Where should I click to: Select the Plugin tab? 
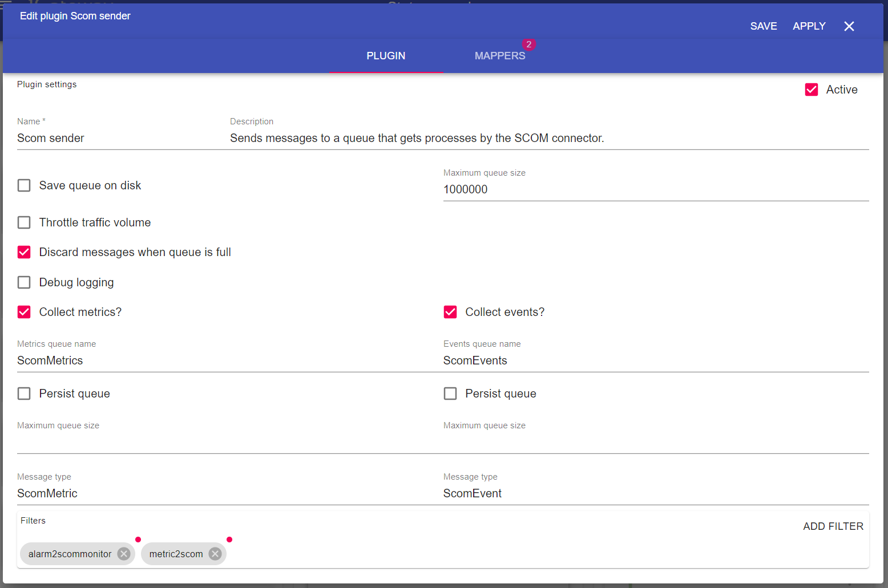tap(386, 56)
